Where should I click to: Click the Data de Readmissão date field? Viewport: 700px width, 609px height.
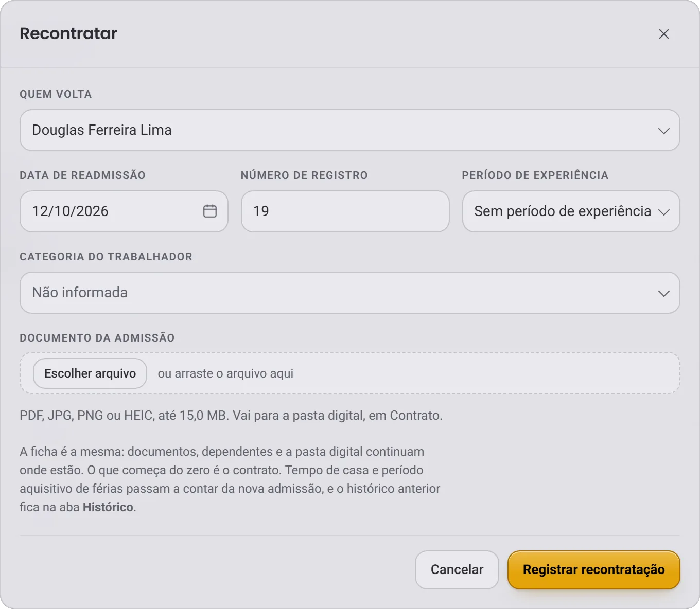(124, 211)
